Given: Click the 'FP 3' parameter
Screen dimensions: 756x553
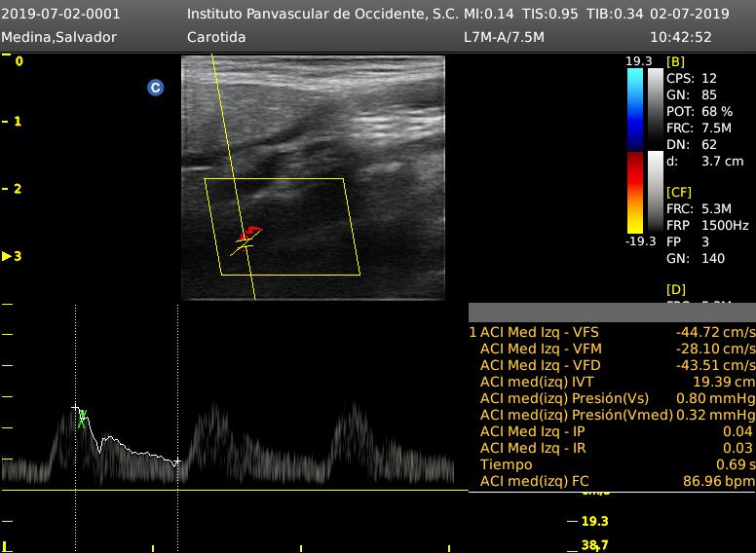Looking at the screenshot, I should pyautogui.click(x=688, y=241).
